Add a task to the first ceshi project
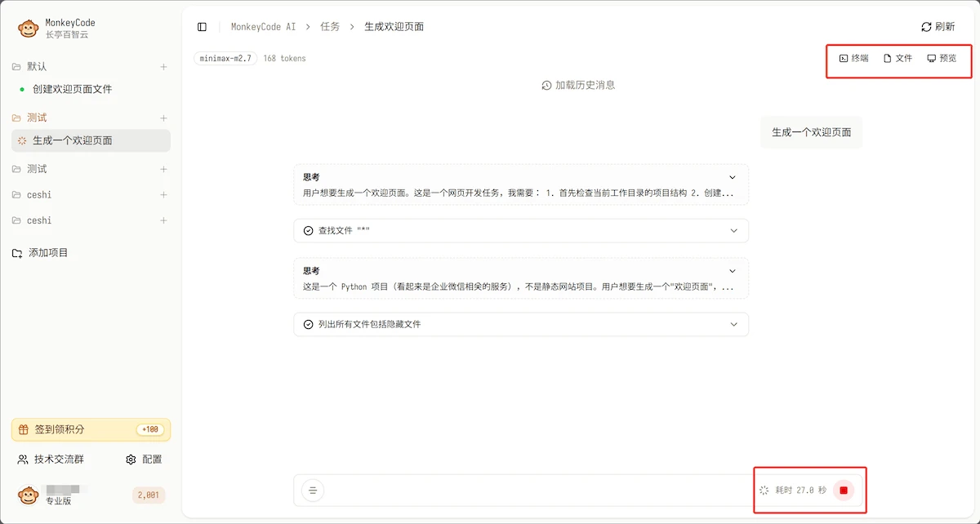This screenshot has width=980, height=524. (x=163, y=195)
